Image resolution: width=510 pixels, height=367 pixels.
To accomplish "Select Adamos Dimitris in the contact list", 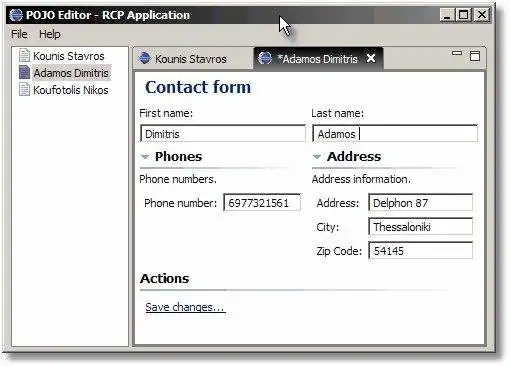I will pos(71,73).
